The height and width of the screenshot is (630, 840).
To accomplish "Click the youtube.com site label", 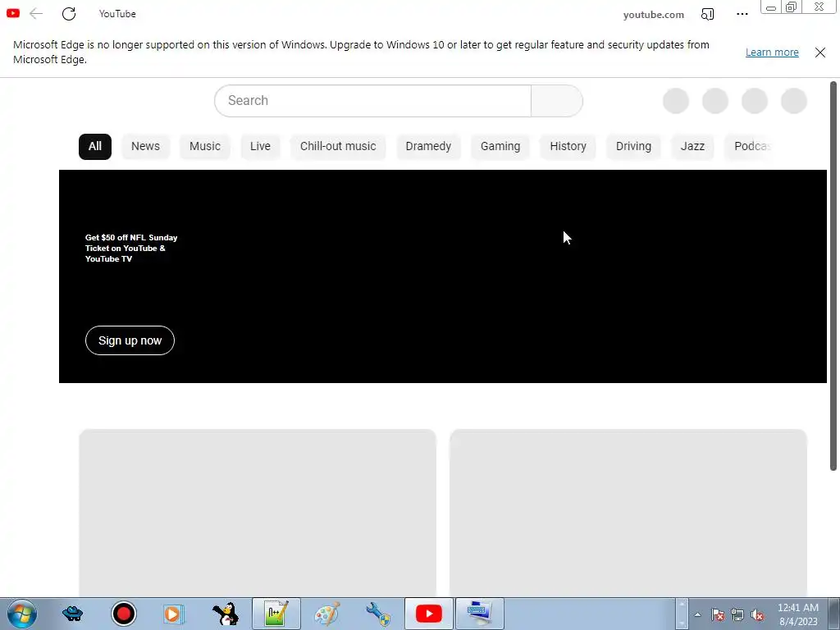I will [654, 15].
